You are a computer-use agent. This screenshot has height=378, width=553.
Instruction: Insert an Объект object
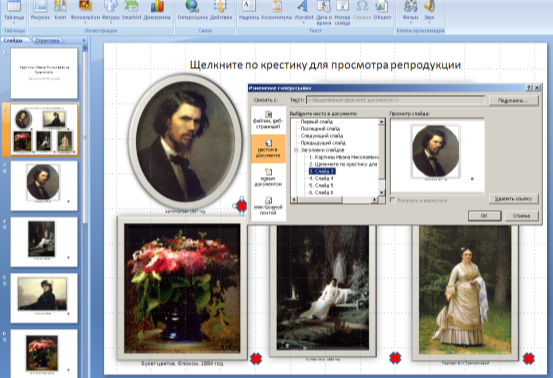click(382, 11)
